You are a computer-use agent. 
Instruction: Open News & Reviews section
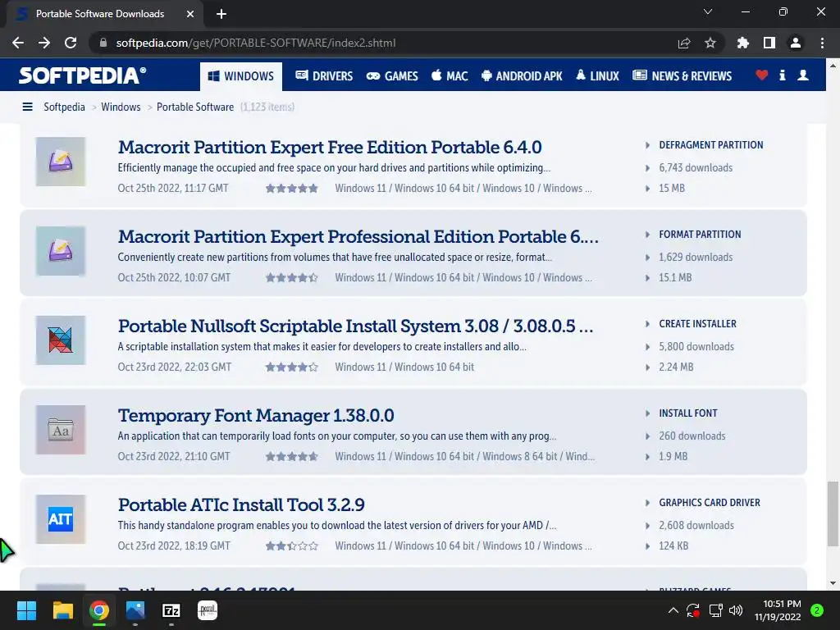pos(682,76)
